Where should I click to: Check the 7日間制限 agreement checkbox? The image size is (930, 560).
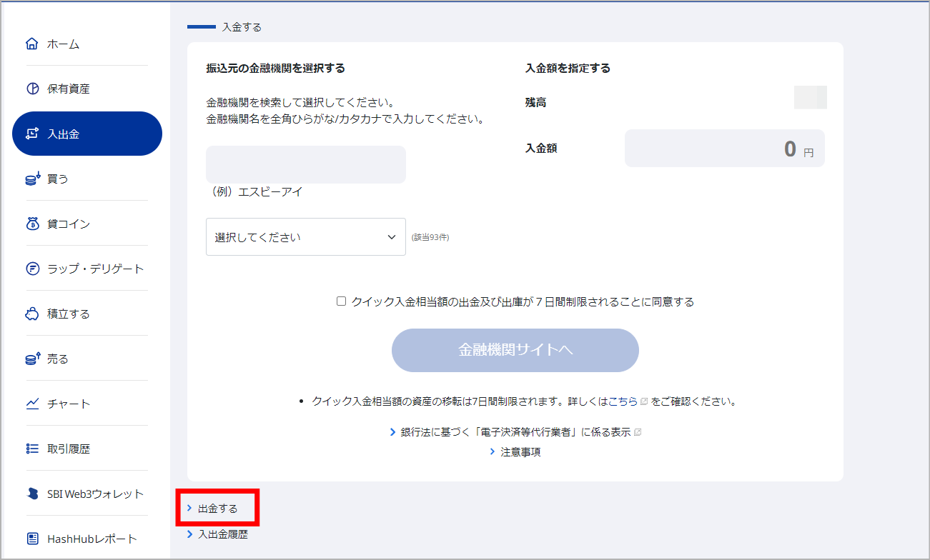pyautogui.click(x=341, y=301)
